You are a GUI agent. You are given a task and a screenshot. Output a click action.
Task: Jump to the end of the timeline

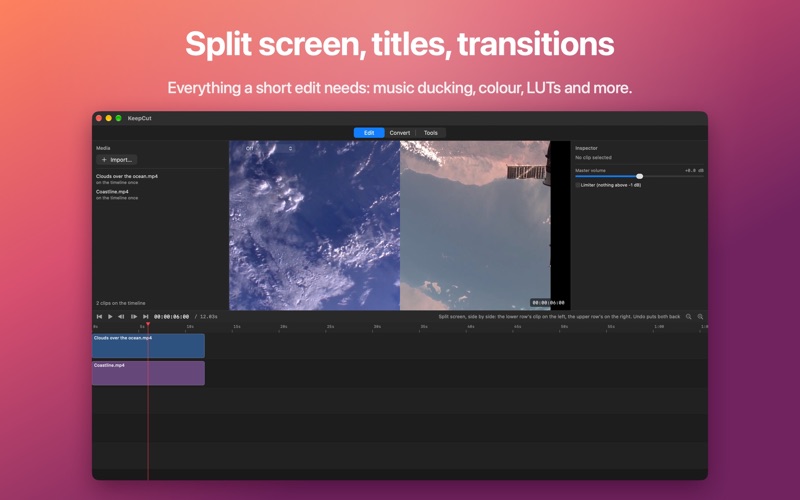(145, 316)
